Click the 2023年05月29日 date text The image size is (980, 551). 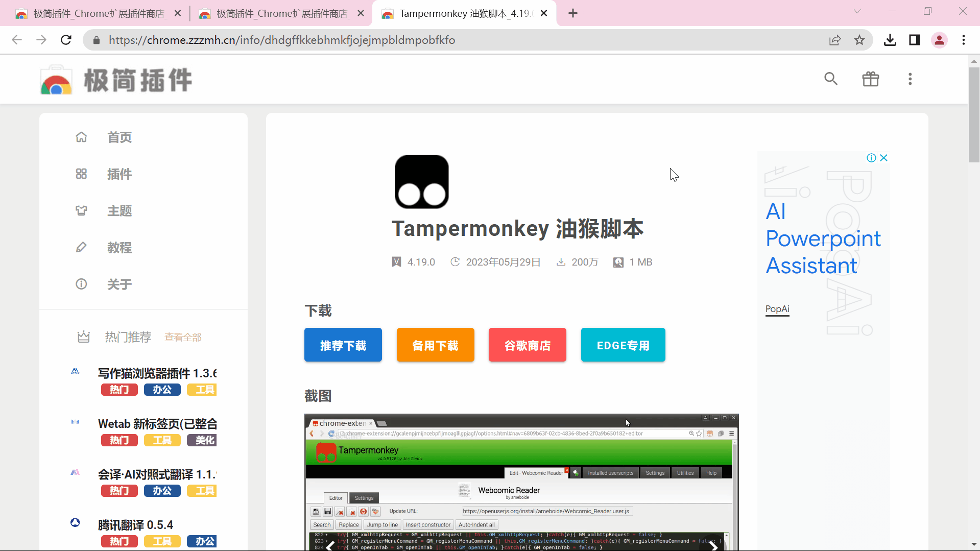tap(503, 262)
